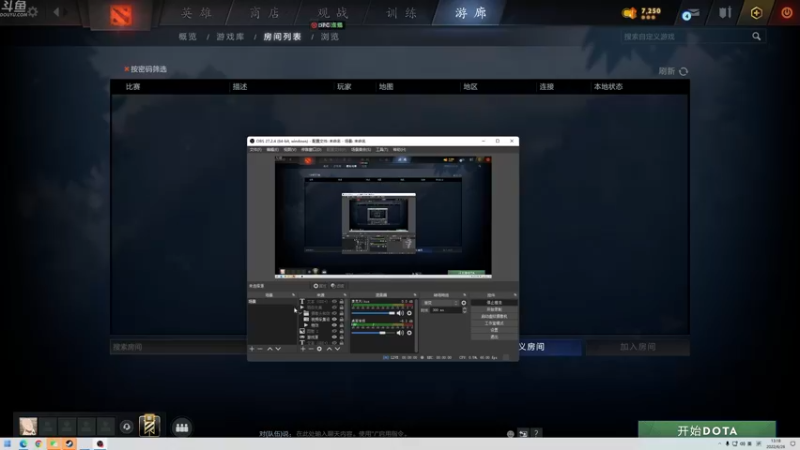Open the battle pass badge icon
Screen dimensions: 800x450
(x=149, y=425)
